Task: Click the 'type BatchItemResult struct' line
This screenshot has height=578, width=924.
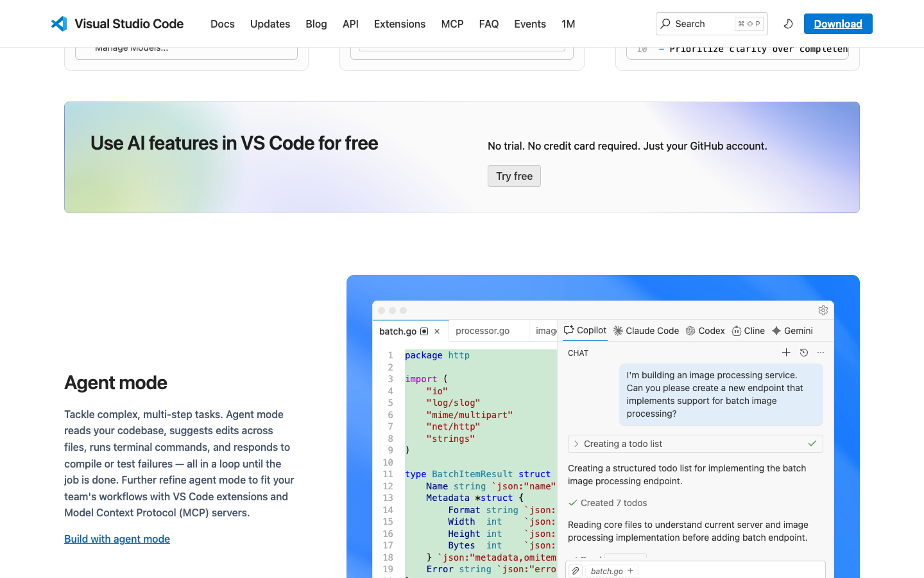Action: click(477, 474)
